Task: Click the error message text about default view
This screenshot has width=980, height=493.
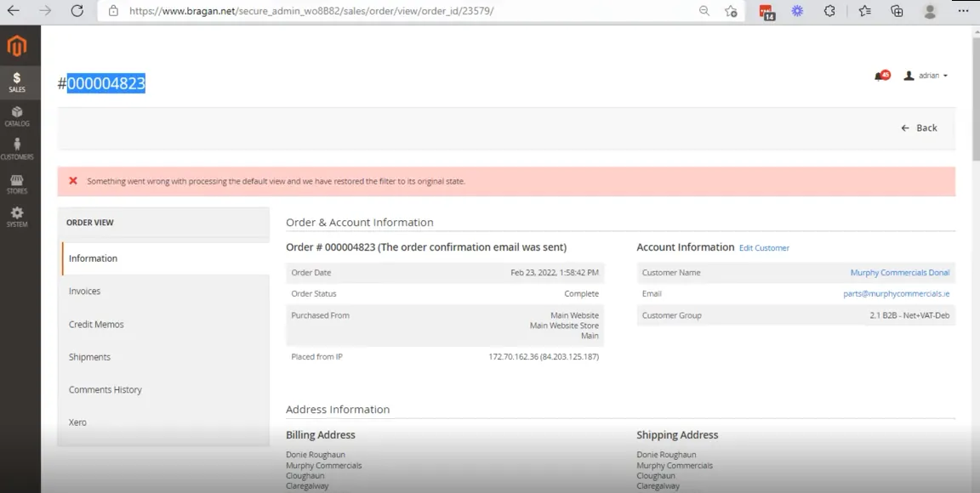Action: point(276,182)
